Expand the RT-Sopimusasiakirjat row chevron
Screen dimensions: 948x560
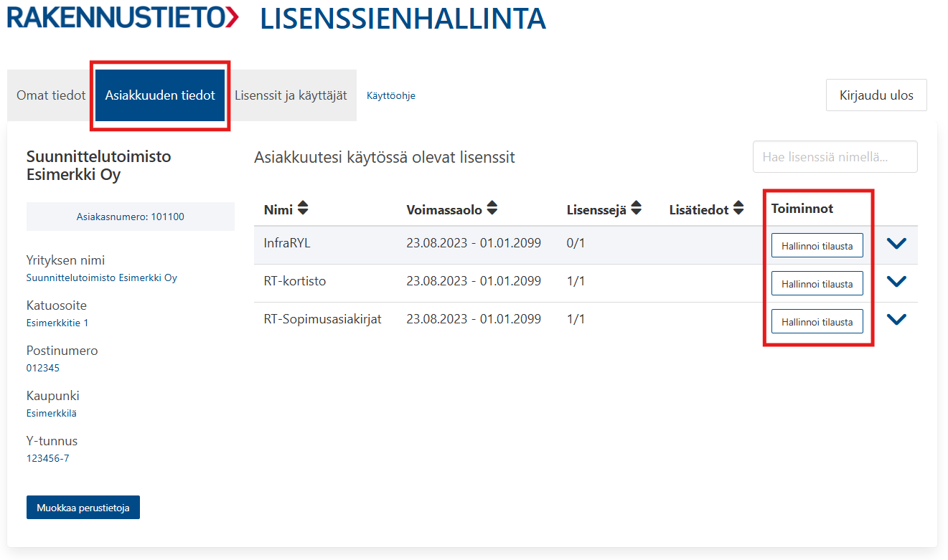tap(896, 320)
